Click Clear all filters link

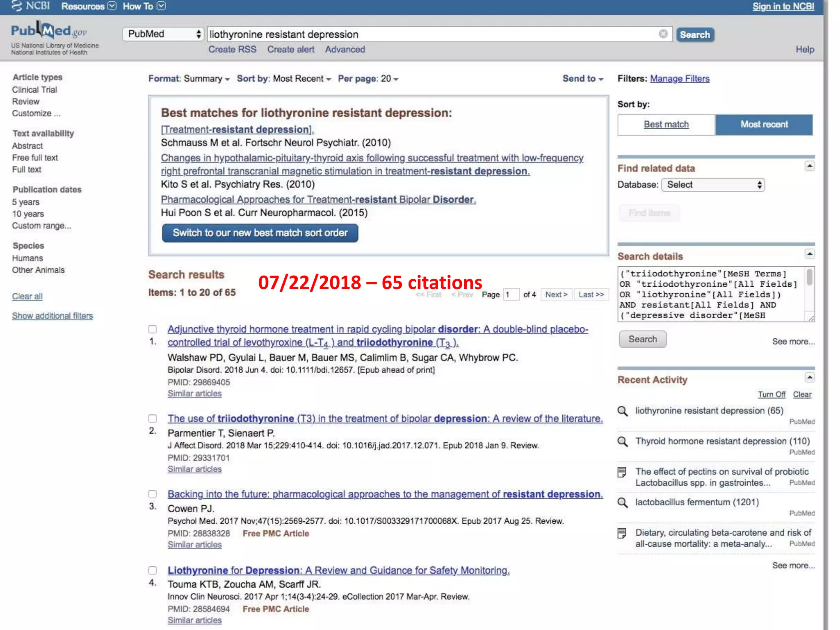coord(27,297)
